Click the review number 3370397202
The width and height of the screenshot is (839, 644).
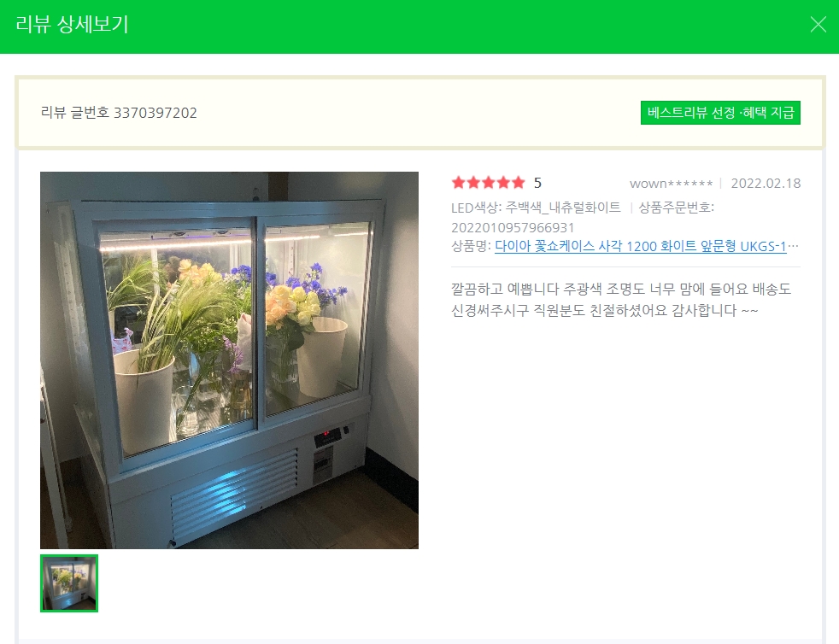tap(155, 113)
